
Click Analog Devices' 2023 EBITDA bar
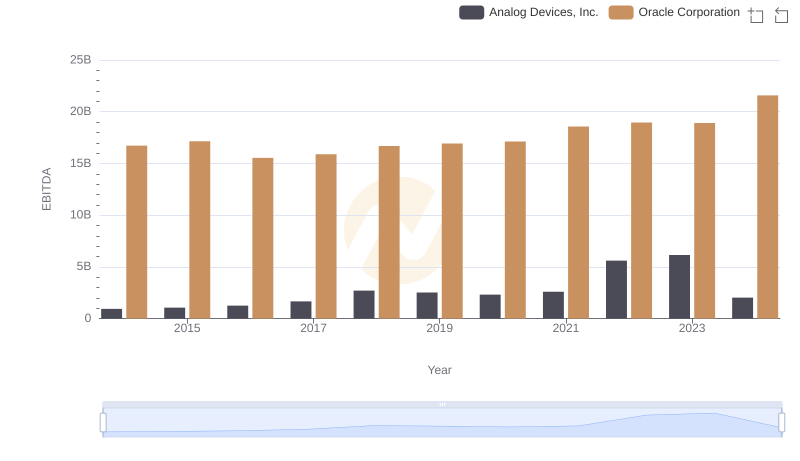coord(679,287)
